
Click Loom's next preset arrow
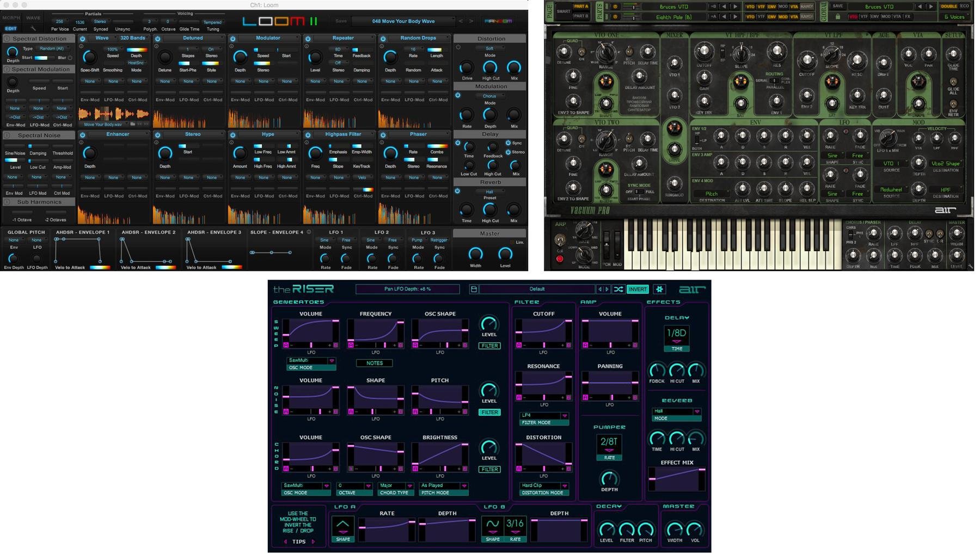(x=471, y=21)
